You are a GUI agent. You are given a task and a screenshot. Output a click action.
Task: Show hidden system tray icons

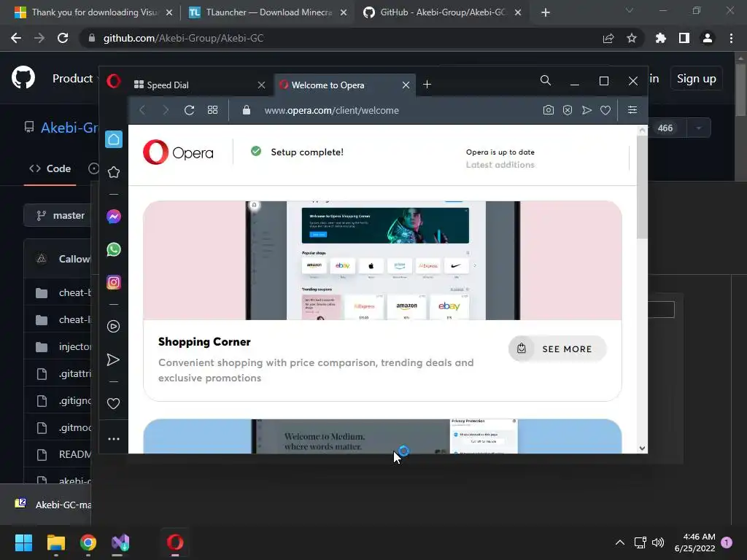click(x=620, y=542)
